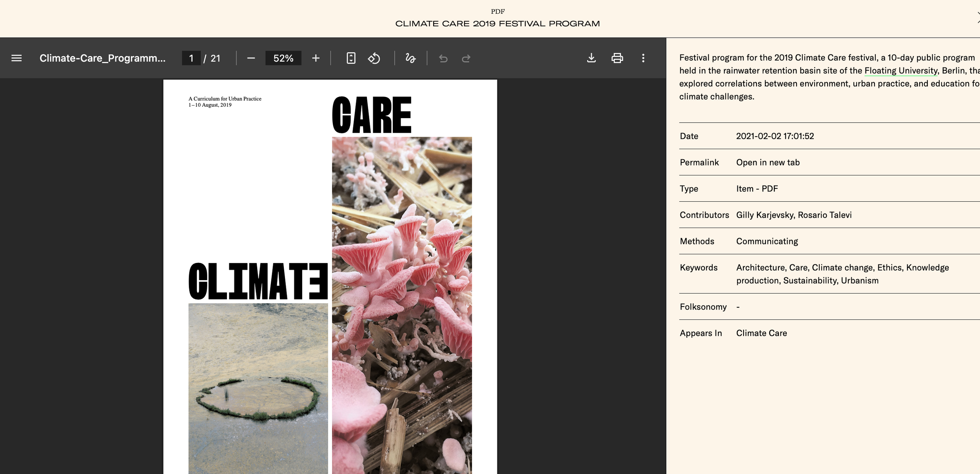Click the total page count 21
This screenshot has height=474, width=980.
[215, 58]
